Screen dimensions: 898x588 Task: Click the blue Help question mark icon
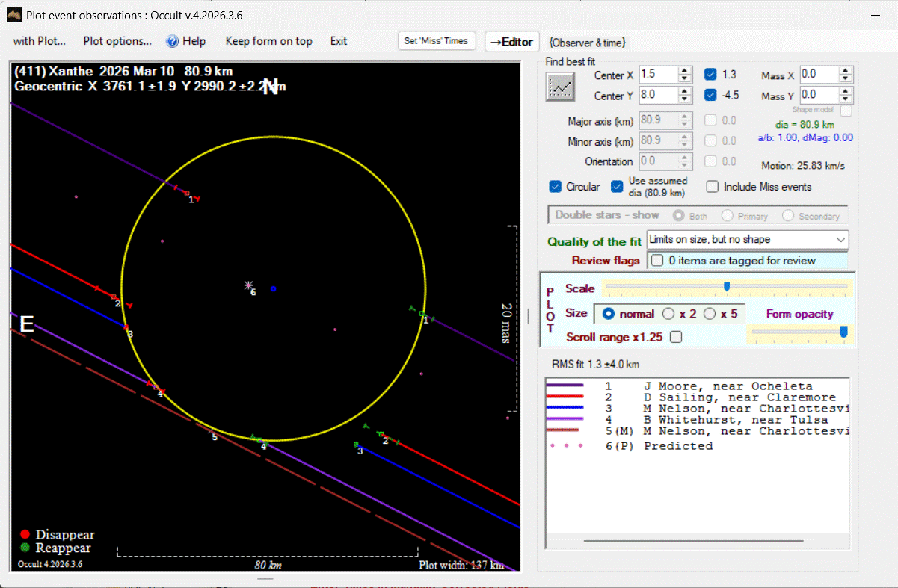[172, 41]
